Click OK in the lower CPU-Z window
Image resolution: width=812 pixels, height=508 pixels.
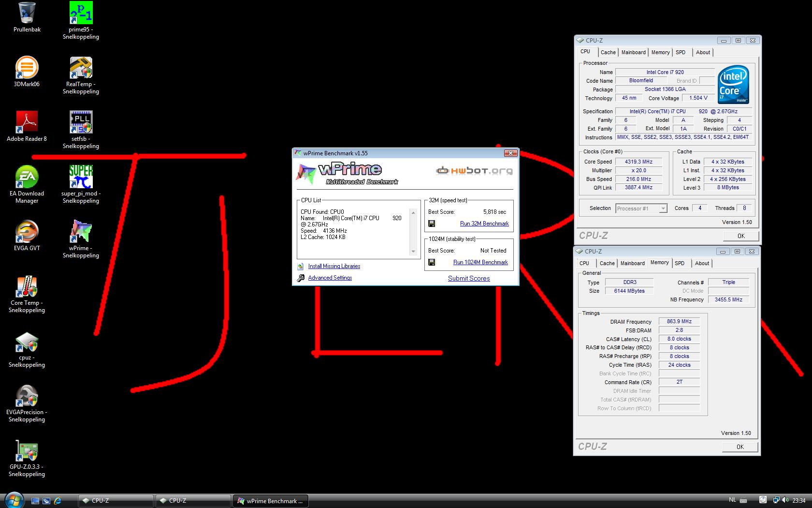[740, 447]
